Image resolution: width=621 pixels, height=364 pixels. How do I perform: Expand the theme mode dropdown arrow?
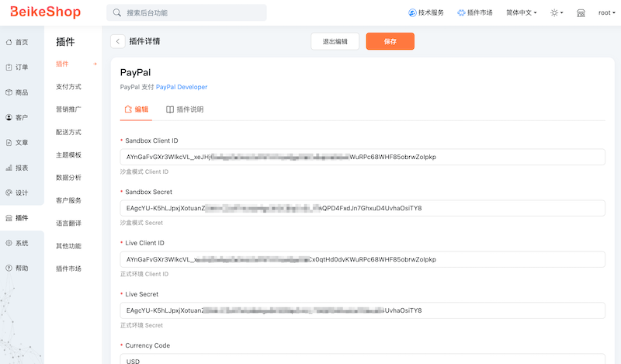pos(561,12)
